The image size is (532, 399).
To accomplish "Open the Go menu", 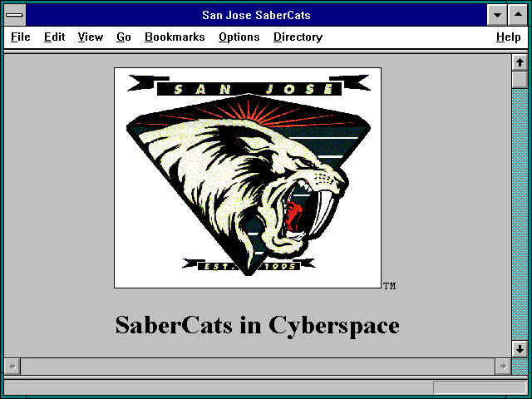I will pos(124,37).
